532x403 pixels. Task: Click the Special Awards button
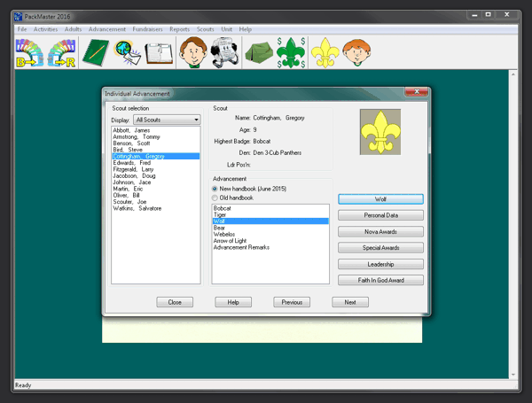[380, 248]
